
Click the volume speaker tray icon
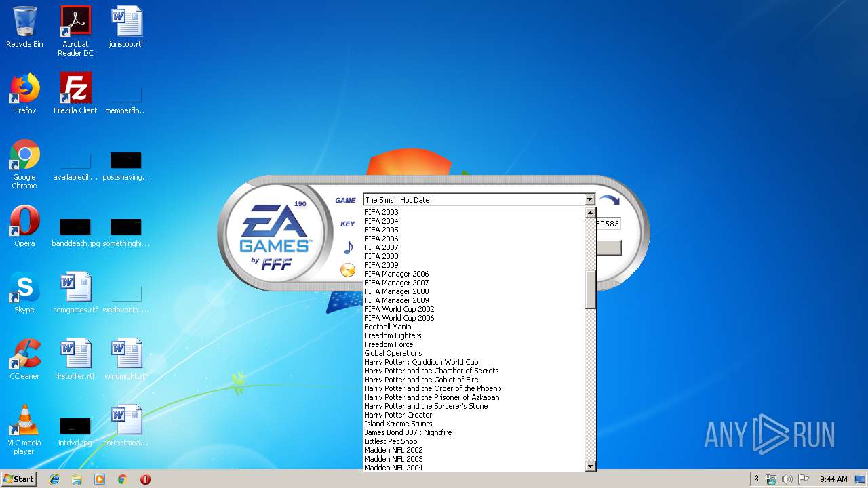(787, 479)
